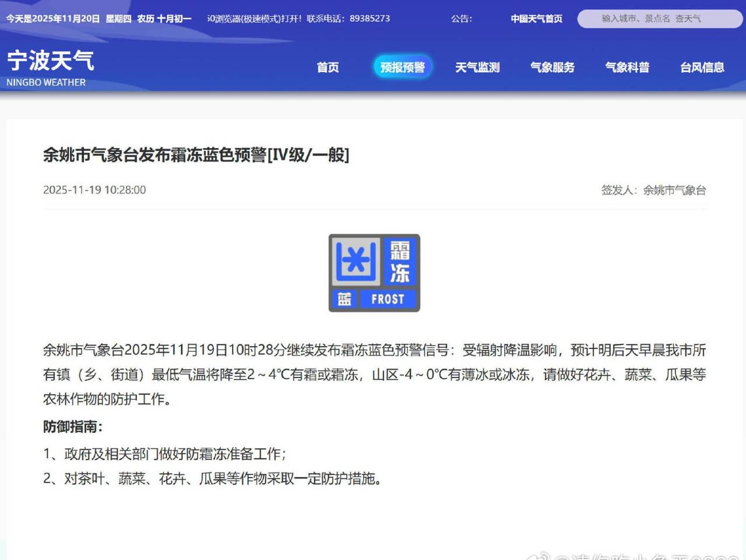Screen dimensions: 746x560
Task: Click the 防御指南 heading
Action: click(x=73, y=427)
